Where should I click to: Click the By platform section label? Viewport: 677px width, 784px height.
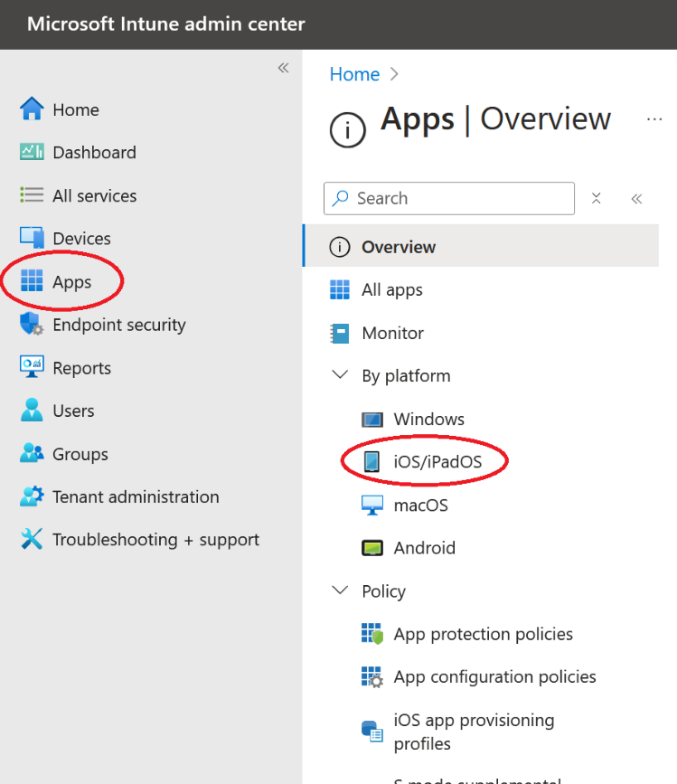click(x=406, y=376)
